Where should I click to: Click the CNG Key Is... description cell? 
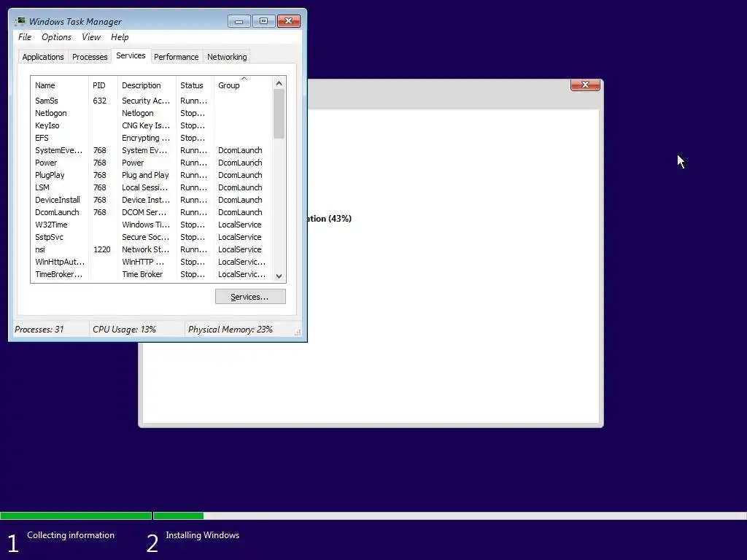pyautogui.click(x=146, y=125)
